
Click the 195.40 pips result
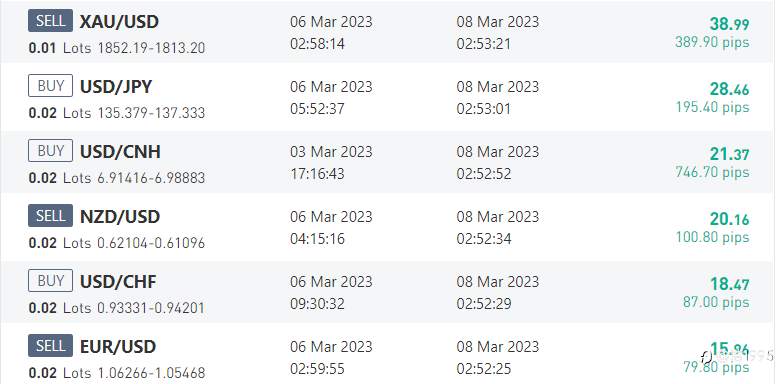point(713,107)
